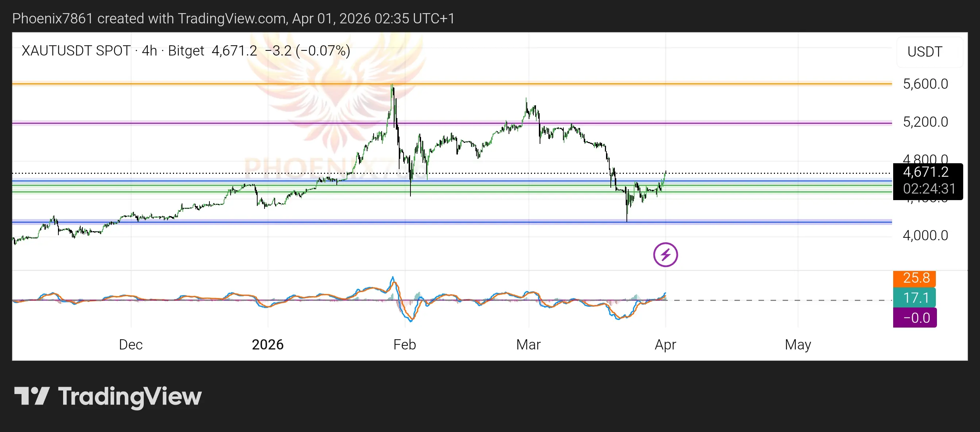Click the purple -0.0 indicator value label
This screenshot has width=980, height=432.
point(914,317)
